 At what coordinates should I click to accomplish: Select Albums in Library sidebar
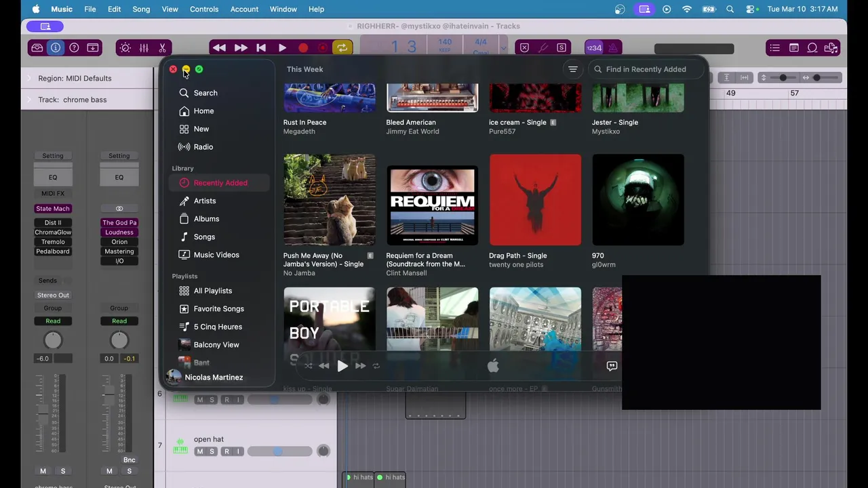(206, 219)
